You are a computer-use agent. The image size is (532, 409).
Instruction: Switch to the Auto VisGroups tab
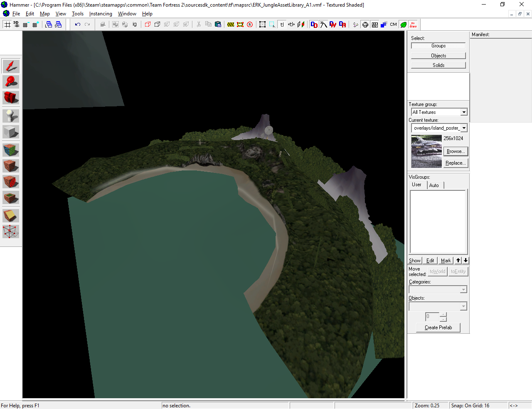[435, 185]
